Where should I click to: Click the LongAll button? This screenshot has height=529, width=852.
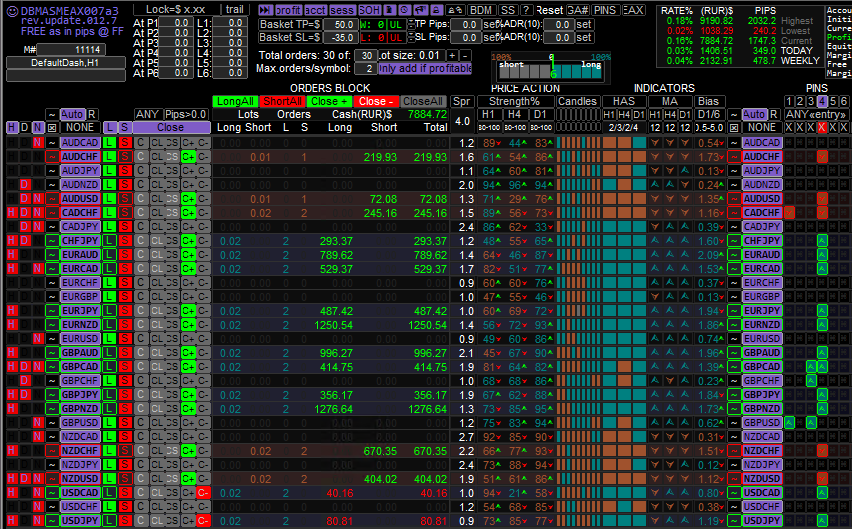pyautogui.click(x=235, y=101)
